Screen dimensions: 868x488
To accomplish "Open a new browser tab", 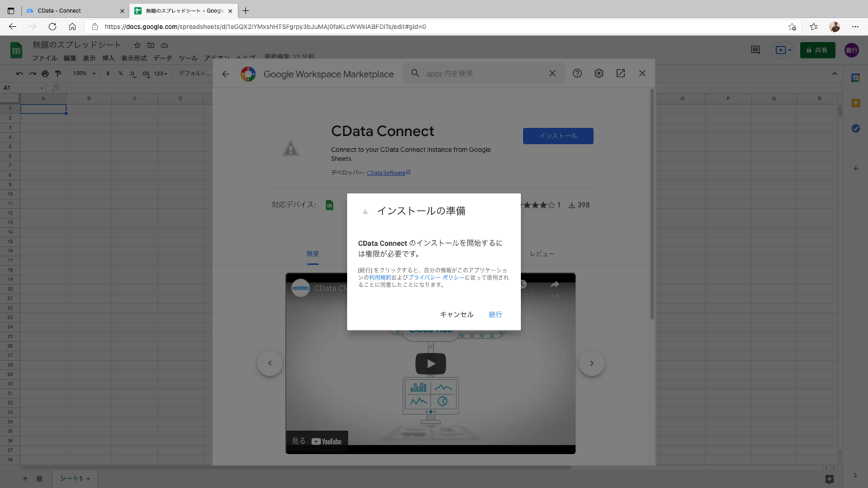I will pos(246,11).
